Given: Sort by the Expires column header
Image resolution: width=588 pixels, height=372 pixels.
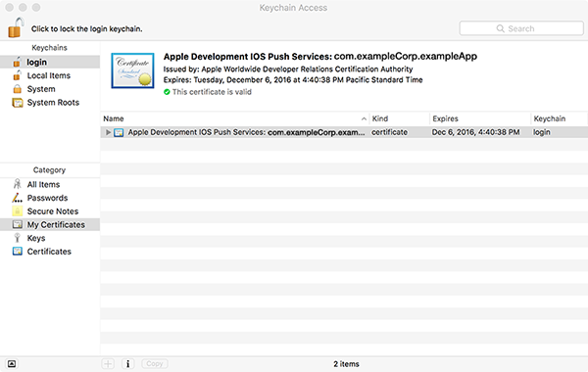Looking at the screenshot, I should click(x=480, y=118).
